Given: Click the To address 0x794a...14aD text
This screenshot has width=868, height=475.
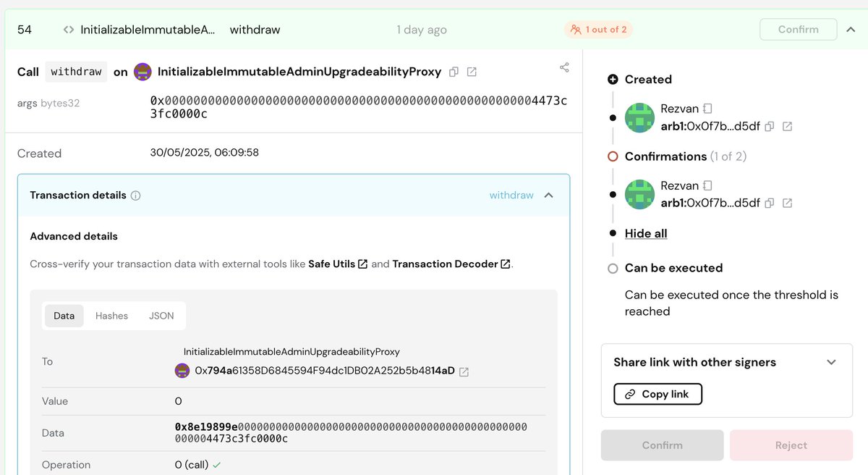Looking at the screenshot, I should tap(325, 371).
